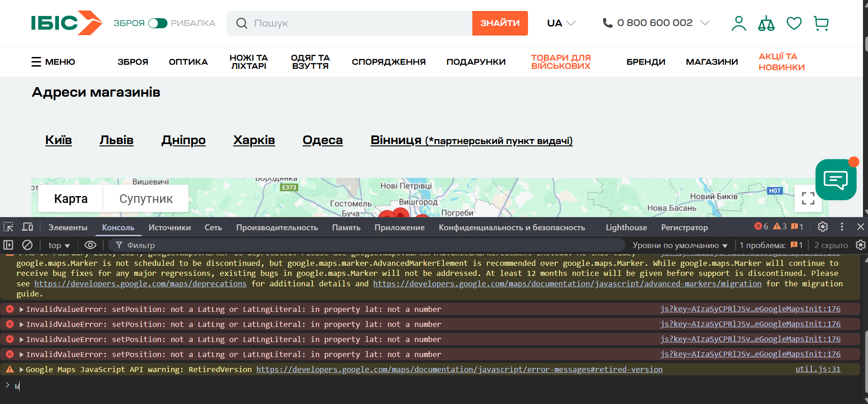This screenshot has height=404, width=868.
Task: Expand the first InvalidValueError entry
Action: coord(21,309)
